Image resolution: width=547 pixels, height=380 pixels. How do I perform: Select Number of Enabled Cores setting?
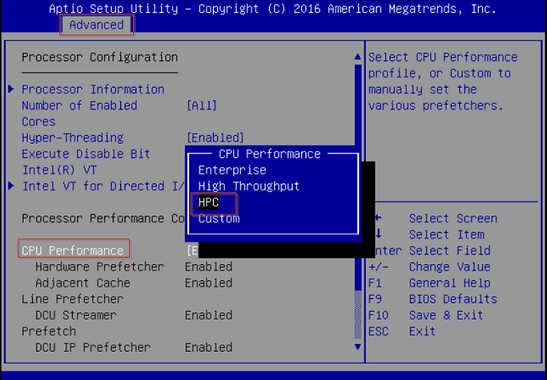[79, 113]
